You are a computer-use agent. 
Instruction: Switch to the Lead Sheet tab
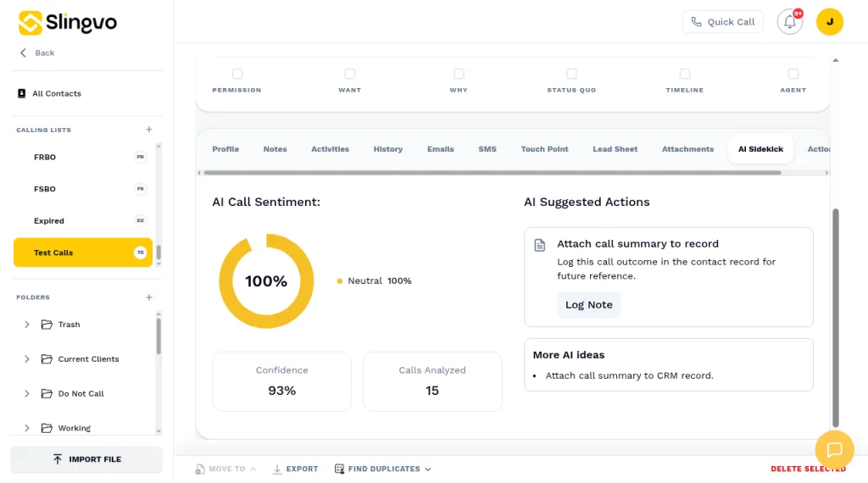pos(615,149)
